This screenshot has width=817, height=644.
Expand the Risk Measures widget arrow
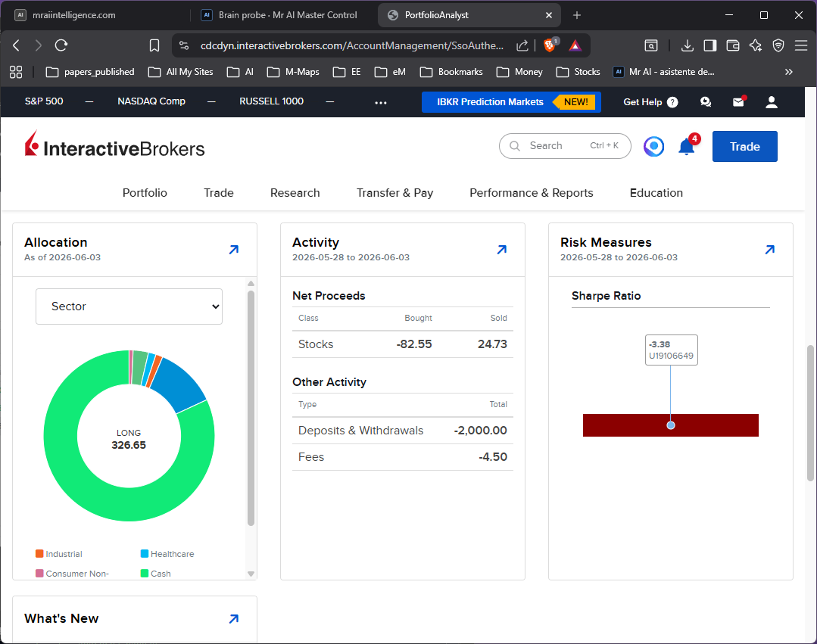point(769,250)
